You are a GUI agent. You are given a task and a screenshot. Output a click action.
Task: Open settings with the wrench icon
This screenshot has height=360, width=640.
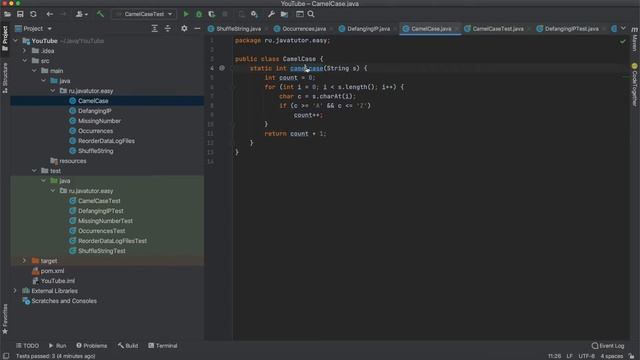pyautogui.click(x=271, y=14)
